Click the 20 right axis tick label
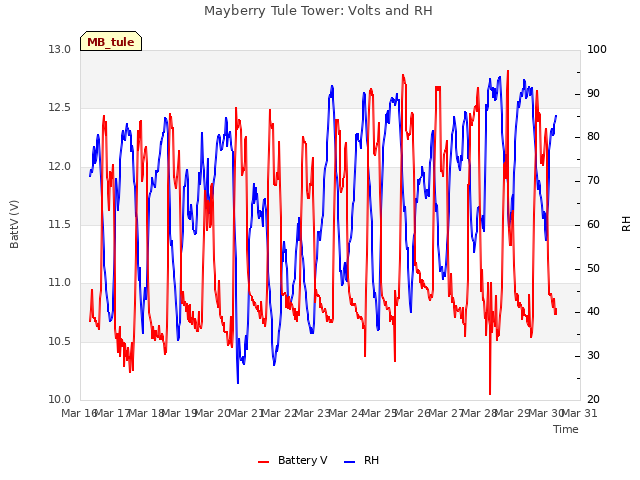 click(593, 399)
